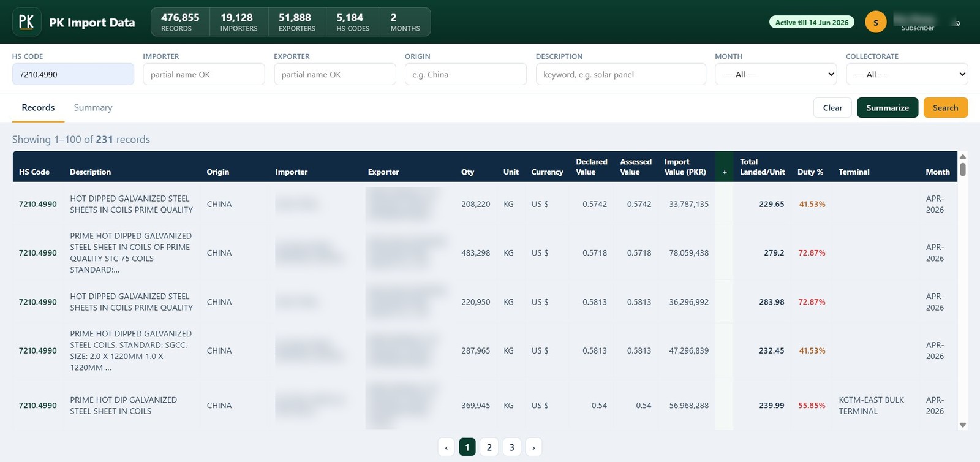Viewport: 980px width, 462px height.
Task: Click the Assessed Value column header
Action: 636,167
